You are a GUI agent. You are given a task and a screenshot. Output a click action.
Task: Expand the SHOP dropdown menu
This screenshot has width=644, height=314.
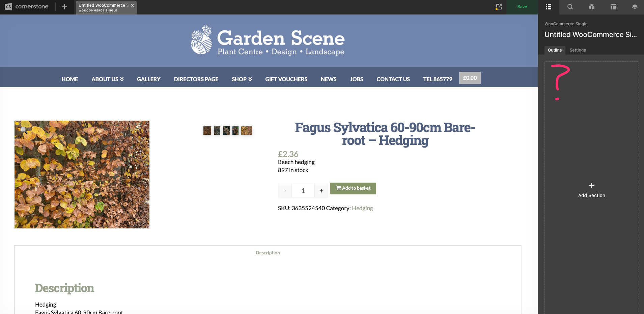242,79
